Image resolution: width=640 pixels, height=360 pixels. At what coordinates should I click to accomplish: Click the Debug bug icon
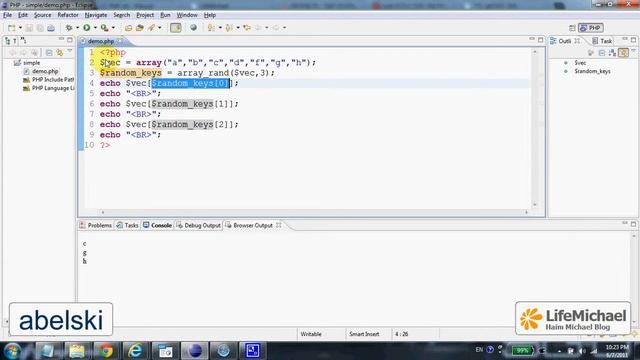(69, 28)
